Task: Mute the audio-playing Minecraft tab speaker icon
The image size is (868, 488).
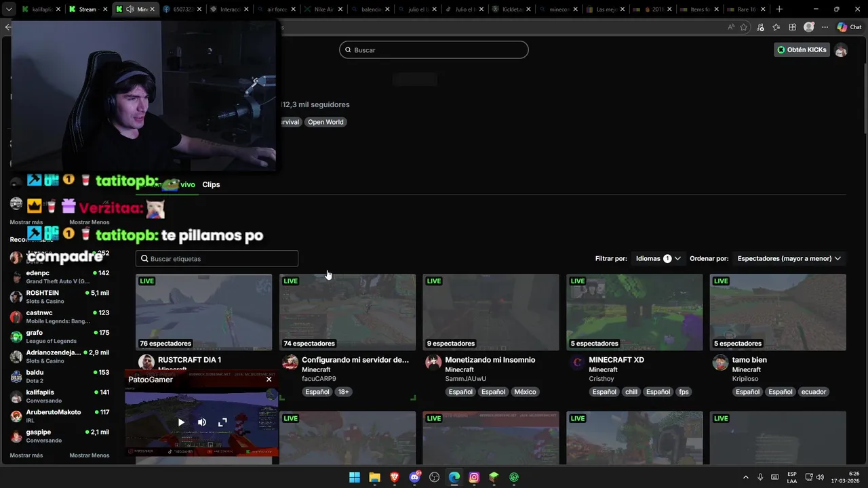Action: coord(129,9)
